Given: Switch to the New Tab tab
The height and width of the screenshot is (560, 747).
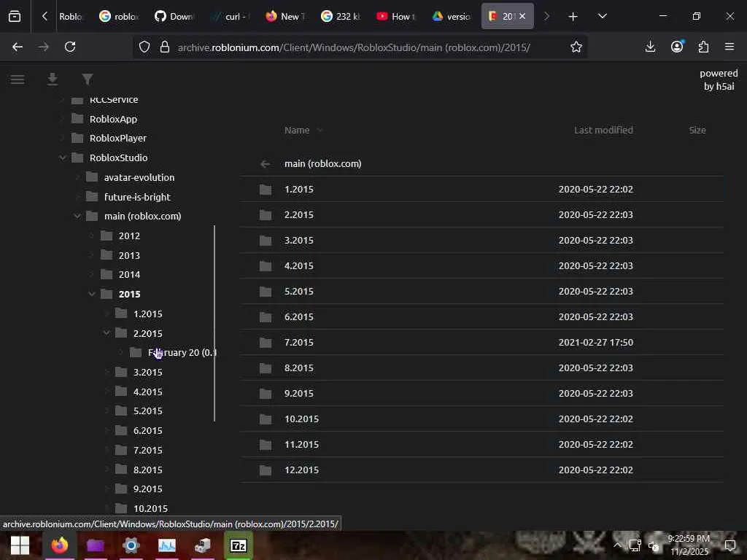Looking at the screenshot, I should tap(286, 17).
